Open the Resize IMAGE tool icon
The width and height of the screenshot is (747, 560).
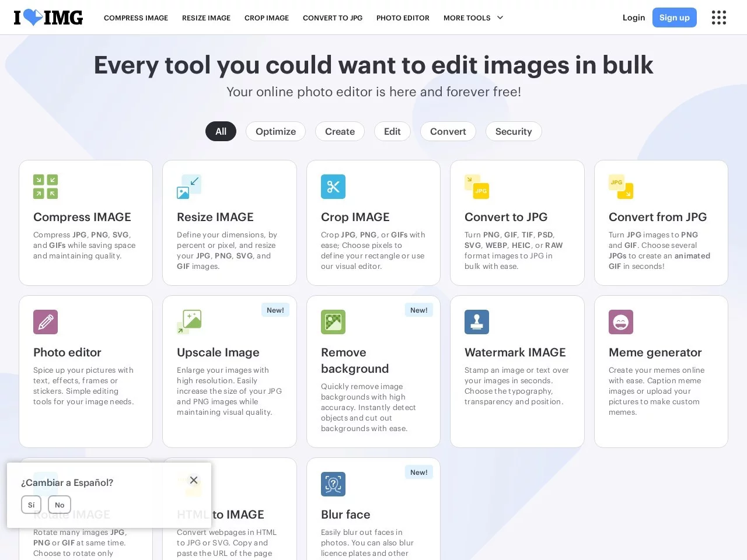pyautogui.click(x=189, y=187)
